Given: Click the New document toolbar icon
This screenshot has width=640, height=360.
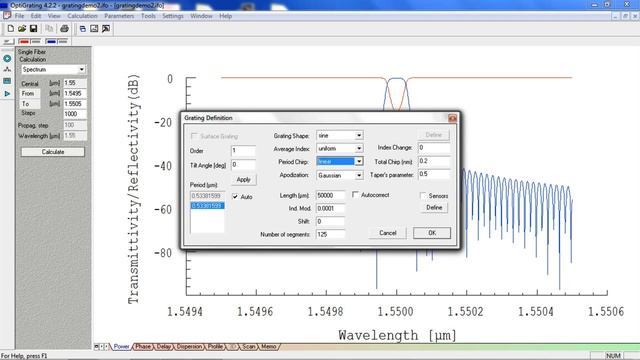Looking at the screenshot, I should pos(11,29).
